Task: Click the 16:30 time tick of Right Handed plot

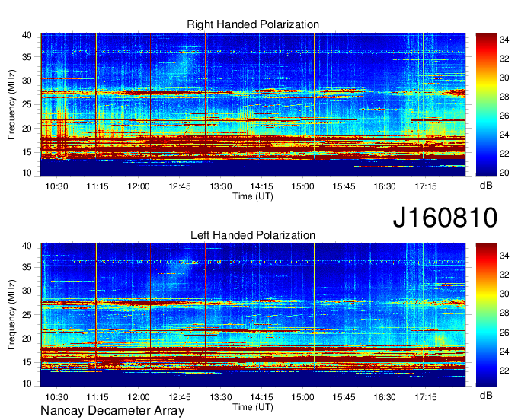Action: 385,186
